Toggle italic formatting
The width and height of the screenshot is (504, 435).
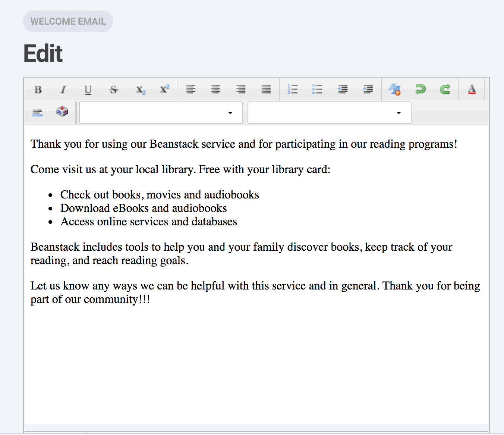tap(63, 90)
